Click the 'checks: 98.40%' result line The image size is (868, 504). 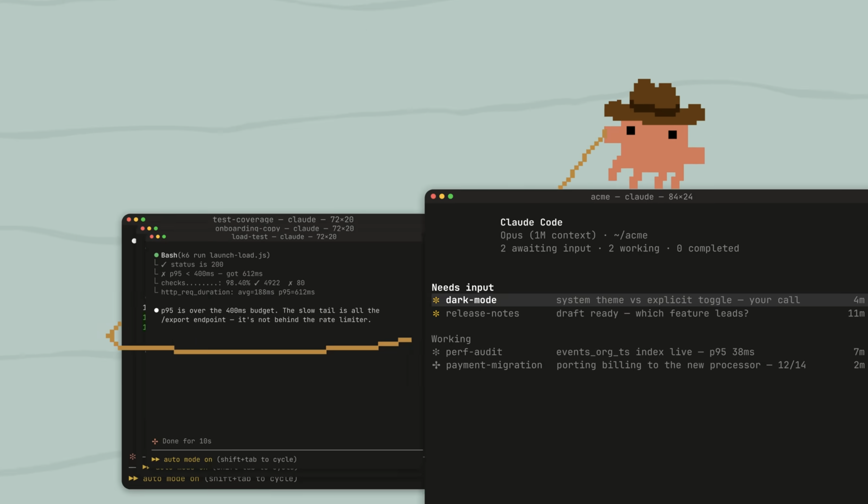pyautogui.click(x=233, y=283)
